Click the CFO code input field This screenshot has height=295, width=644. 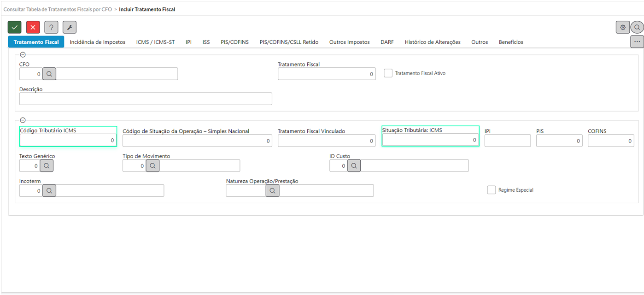[x=31, y=74]
